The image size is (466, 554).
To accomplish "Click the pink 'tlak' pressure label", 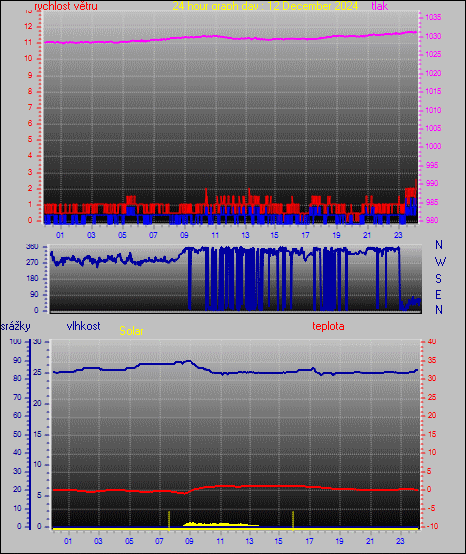I will click(x=380, y=6).
